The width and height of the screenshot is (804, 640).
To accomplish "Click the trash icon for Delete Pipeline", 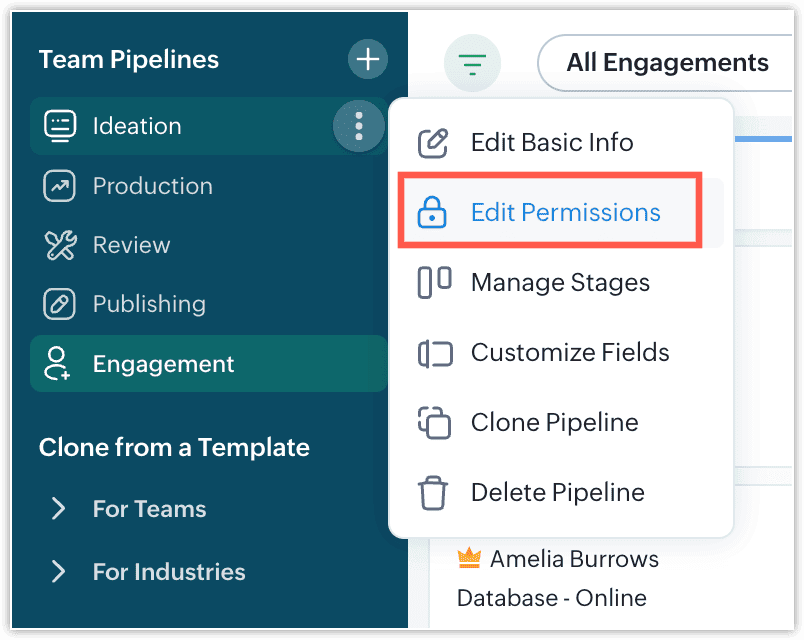I will 432,493.
